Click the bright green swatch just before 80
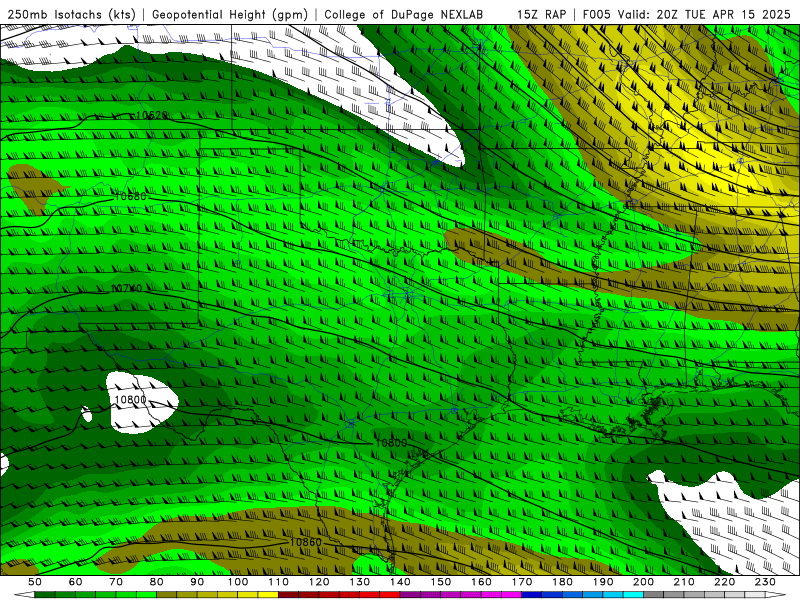 pos(146,595)
